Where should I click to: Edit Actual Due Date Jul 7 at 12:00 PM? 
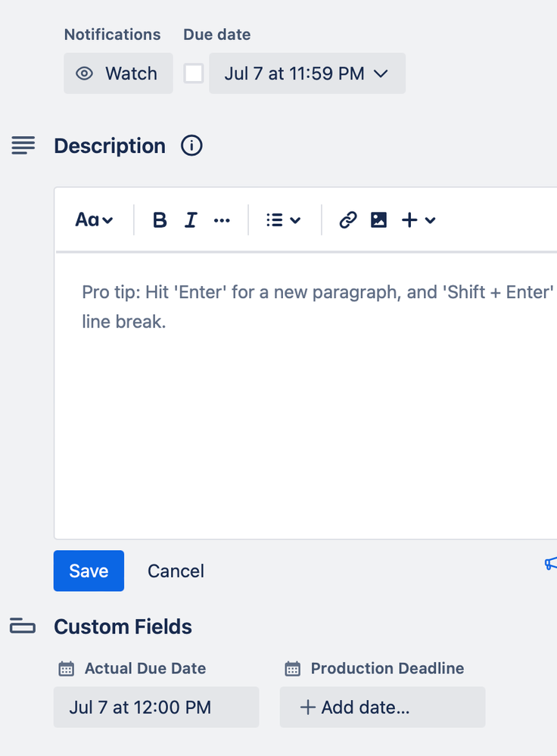coord(156,708)
